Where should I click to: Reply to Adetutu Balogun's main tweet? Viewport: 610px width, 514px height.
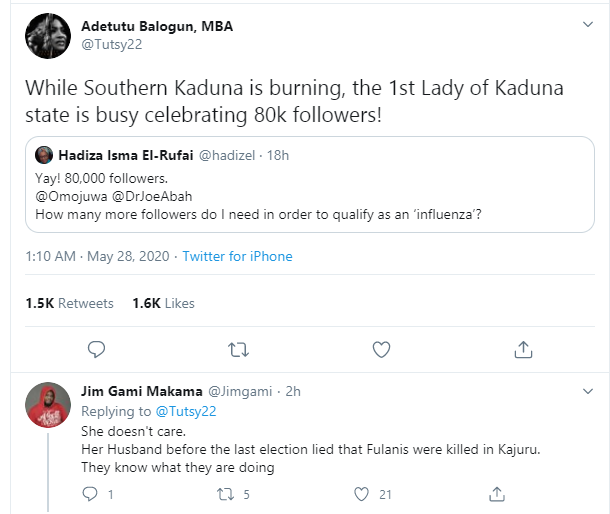point(97,349)
